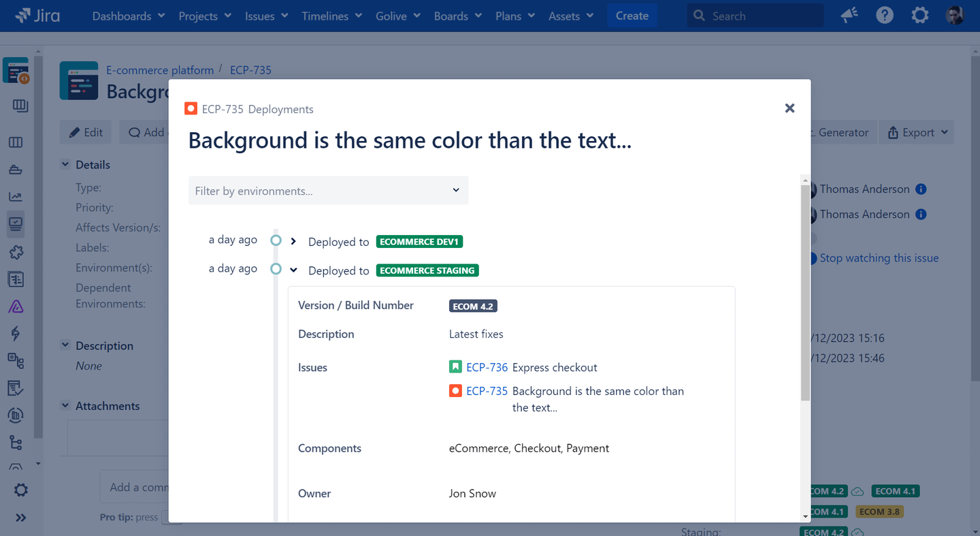Open Jira settings via the gear icon
The height and width of the screenshot is (536, 980).
[x=919, y=14]
